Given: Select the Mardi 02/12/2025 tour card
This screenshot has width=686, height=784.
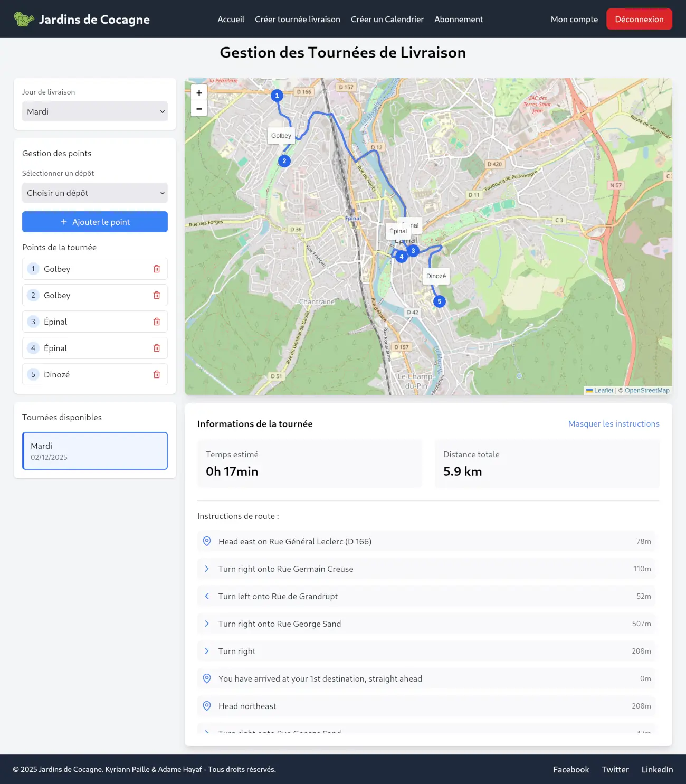Looking at the screenshot, I should click(x=95, y=451).
